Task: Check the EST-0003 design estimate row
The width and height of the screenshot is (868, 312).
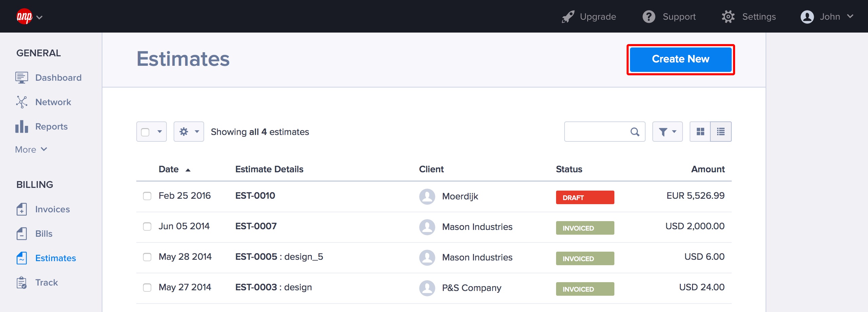Action: point(147,288)
